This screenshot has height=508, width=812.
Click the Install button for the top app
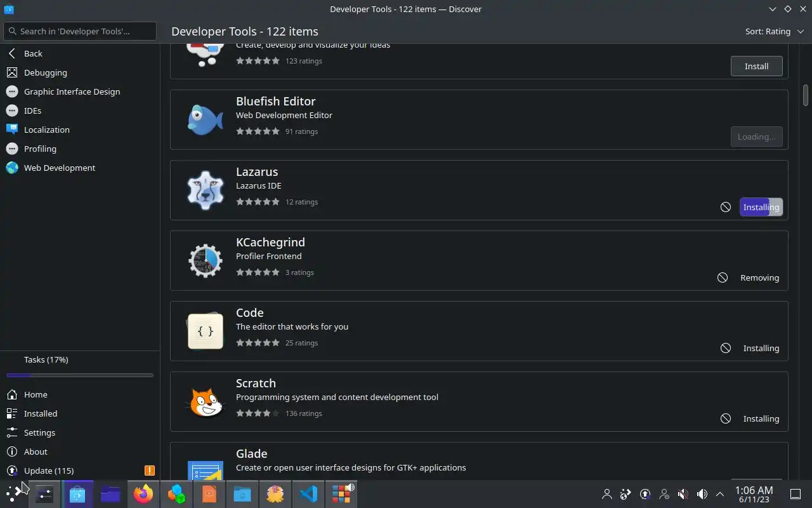756,66
